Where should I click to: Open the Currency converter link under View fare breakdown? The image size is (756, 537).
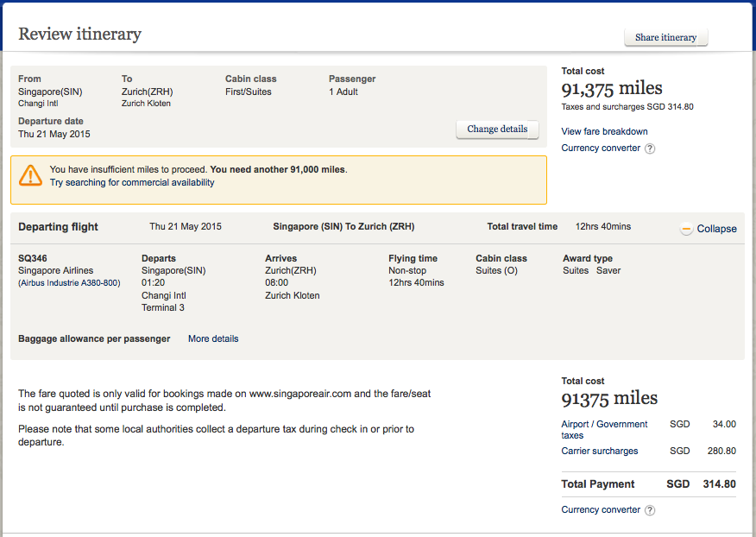pos(601,148)
